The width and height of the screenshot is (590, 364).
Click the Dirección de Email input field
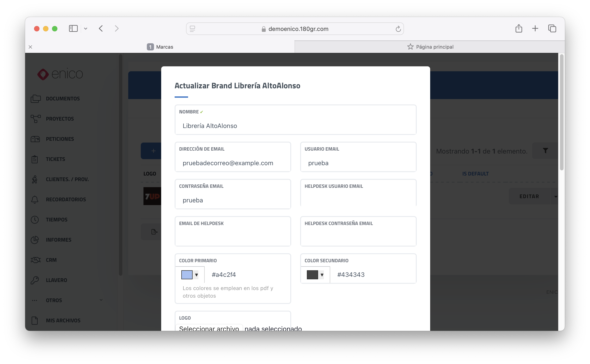[x=232, y=163]
